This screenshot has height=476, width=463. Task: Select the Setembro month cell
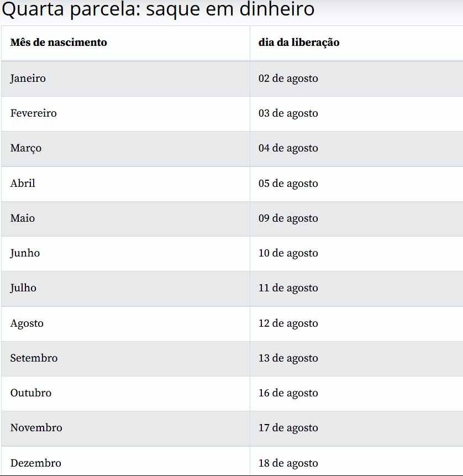tap(34, 358)
